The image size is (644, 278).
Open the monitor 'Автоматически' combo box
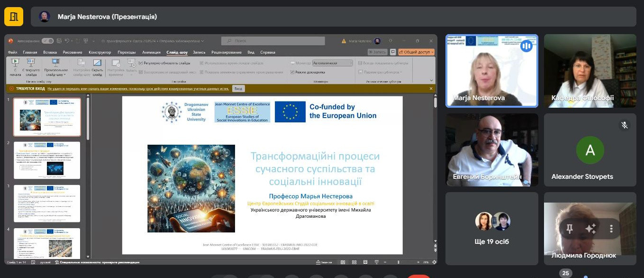[x=332, y=63]
